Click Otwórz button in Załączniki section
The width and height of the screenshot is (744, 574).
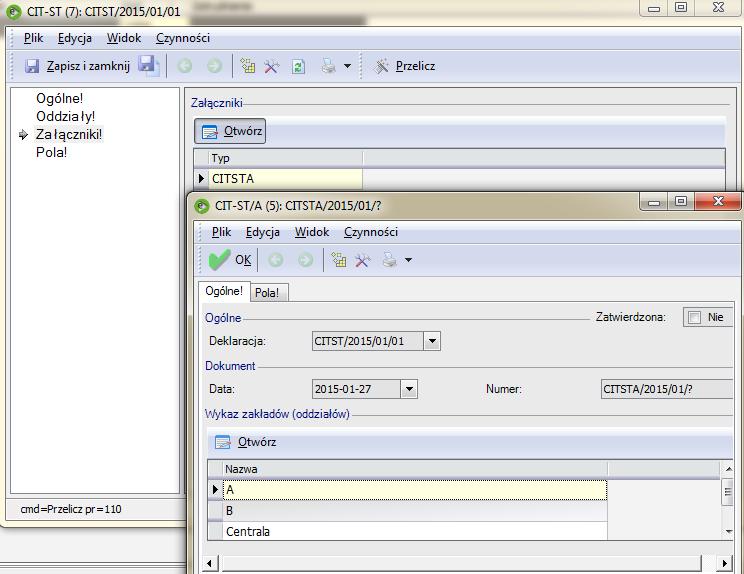[x=230, y=131]
